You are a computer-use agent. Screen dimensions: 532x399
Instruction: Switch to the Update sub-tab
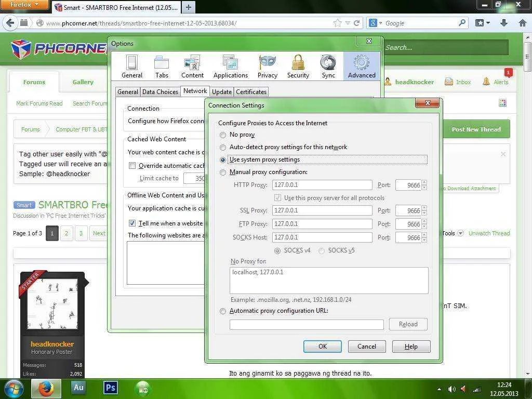pyautogui.click(x=222, y=92)
